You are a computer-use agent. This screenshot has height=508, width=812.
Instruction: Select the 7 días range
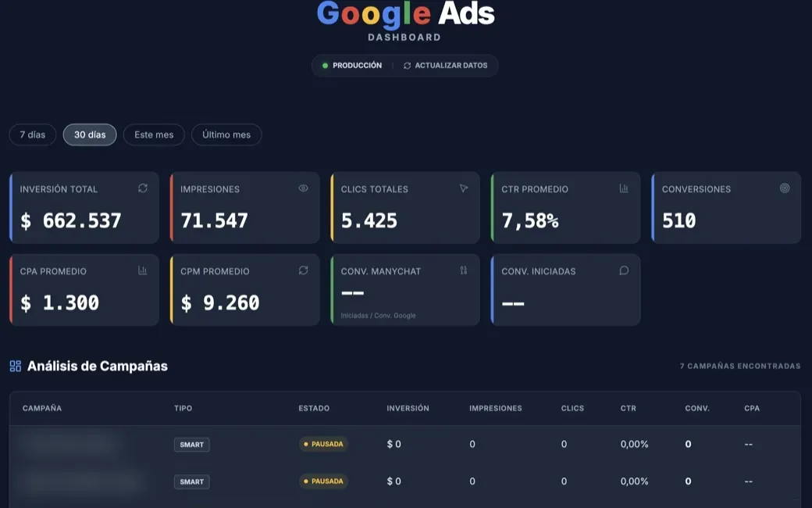click(33, 134)
